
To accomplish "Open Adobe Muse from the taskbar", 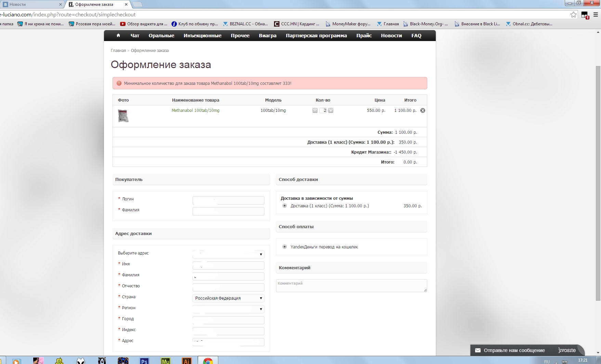I will [166, 361].
